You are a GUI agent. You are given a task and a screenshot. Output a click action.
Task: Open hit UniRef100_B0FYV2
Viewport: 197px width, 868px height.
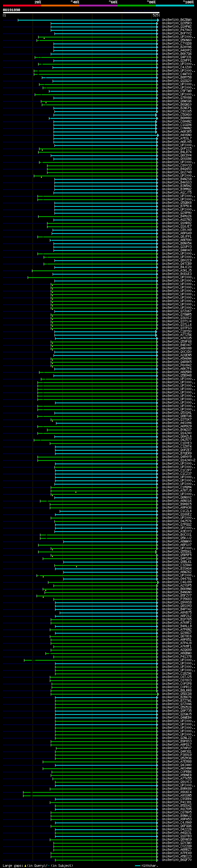tap(177, 34)
